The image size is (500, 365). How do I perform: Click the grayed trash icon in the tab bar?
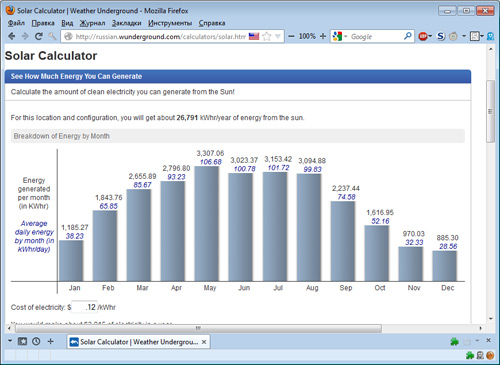(468, 342)
